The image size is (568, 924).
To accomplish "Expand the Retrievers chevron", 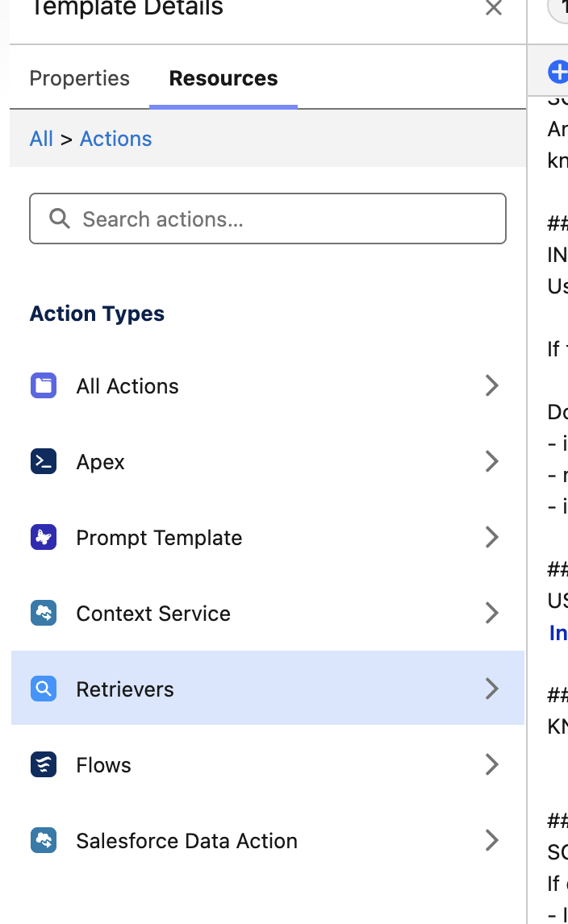I will tap(492, 689).
